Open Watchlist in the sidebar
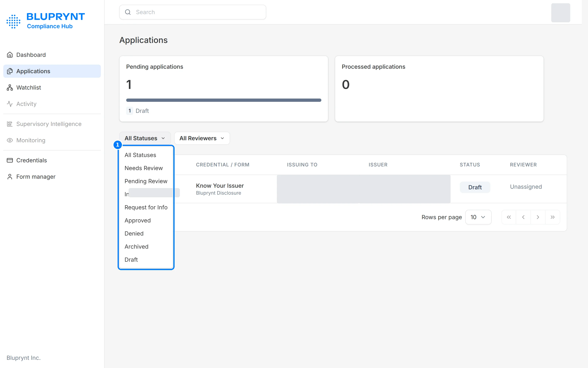Viewport: 588px width, 368px height. tap(52, 87)
